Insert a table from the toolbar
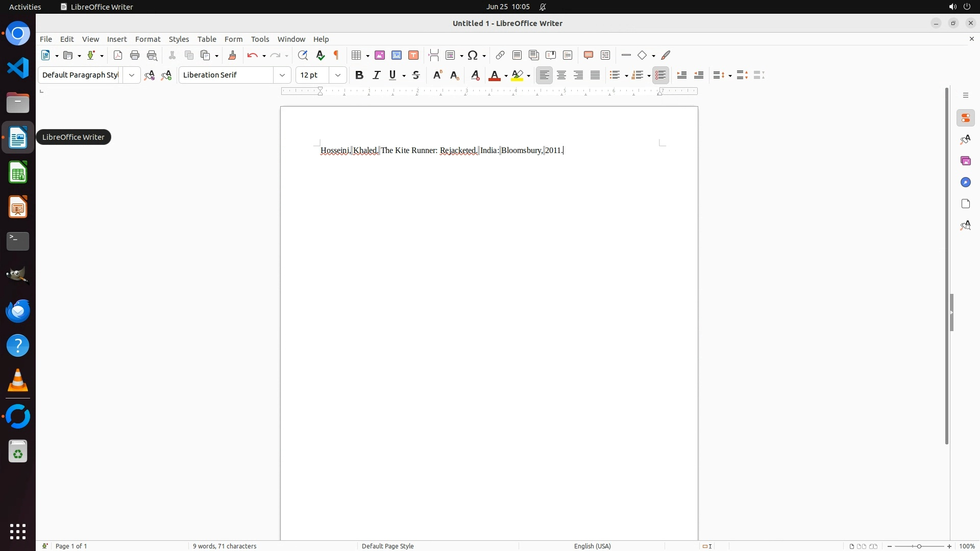This screenshot has width=980, height=551. [x=356, y=55]
